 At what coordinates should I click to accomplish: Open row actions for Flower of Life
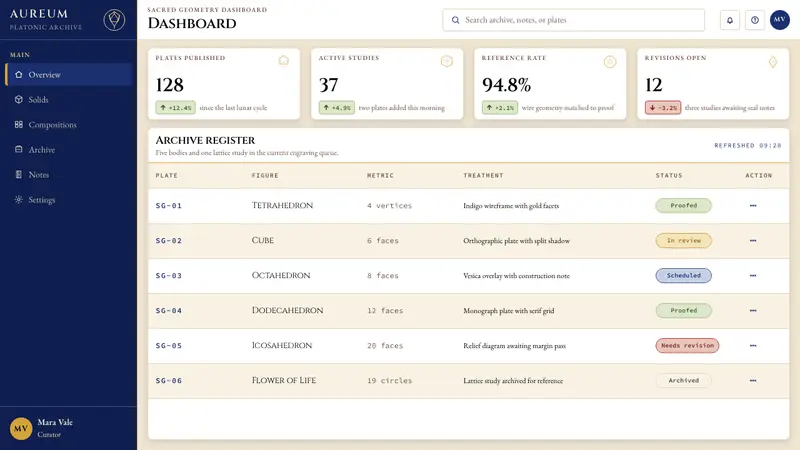[753, 380]
